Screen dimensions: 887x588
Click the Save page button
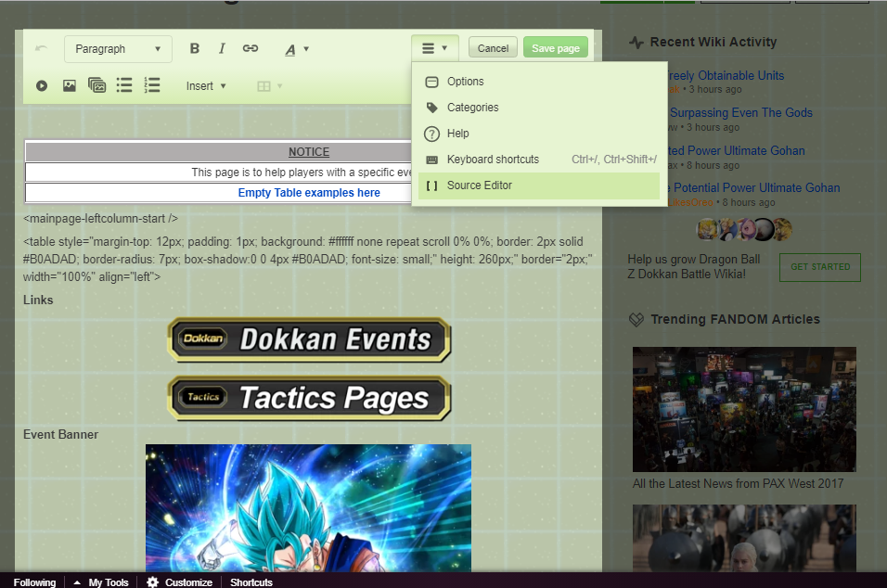(x=556, y=48)
